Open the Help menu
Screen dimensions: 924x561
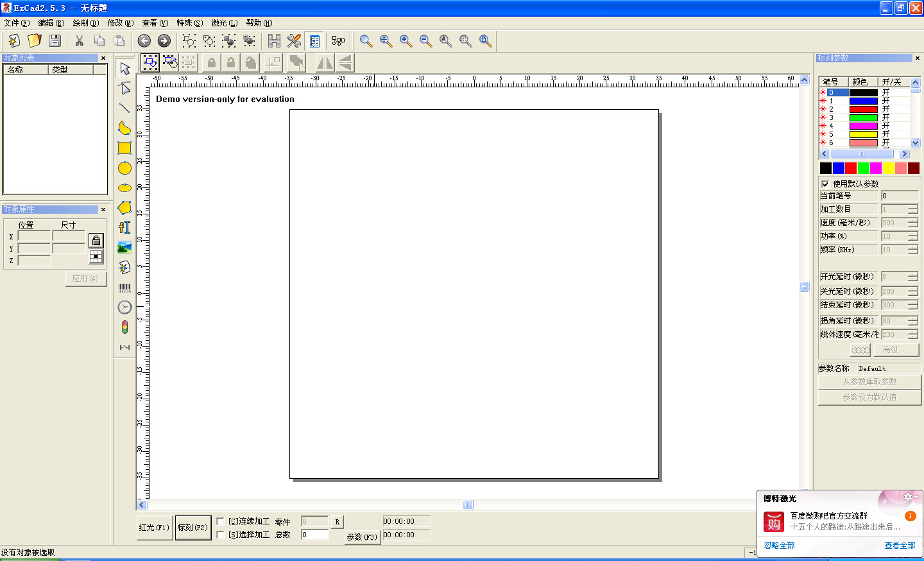click(259, 23)
